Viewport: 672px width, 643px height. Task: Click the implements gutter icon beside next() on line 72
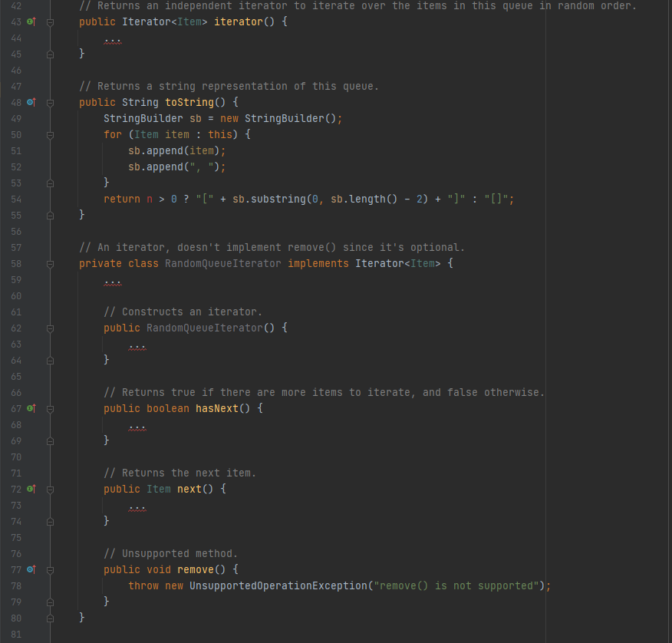(31, 489)
